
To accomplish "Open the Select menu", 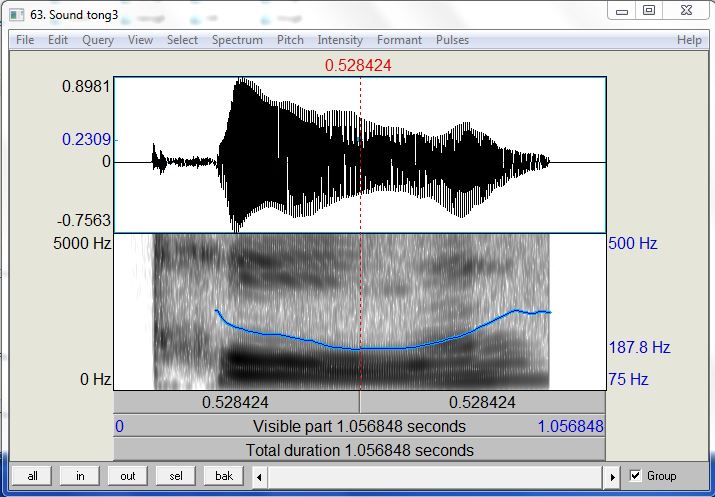I will click(182, 40).
